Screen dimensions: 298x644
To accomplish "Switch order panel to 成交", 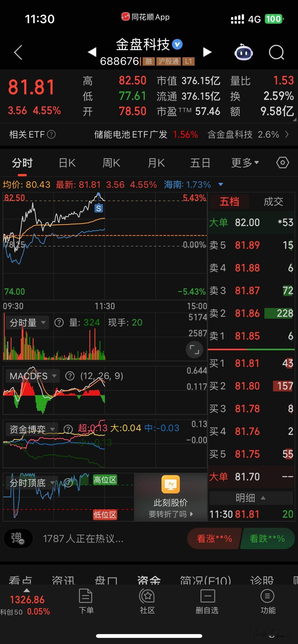I will coord(273,202).
